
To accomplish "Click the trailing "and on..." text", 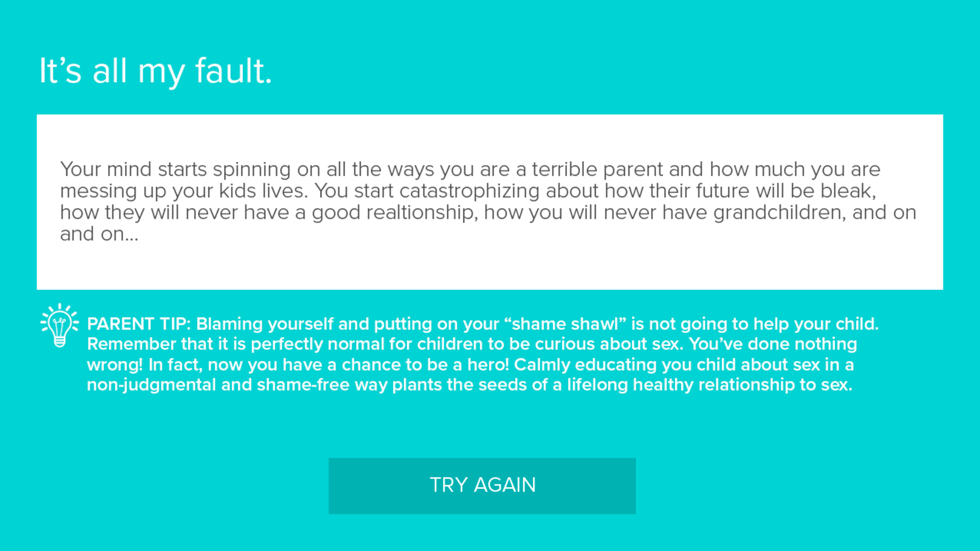I will pyautogui.click(x=99, y=234).
